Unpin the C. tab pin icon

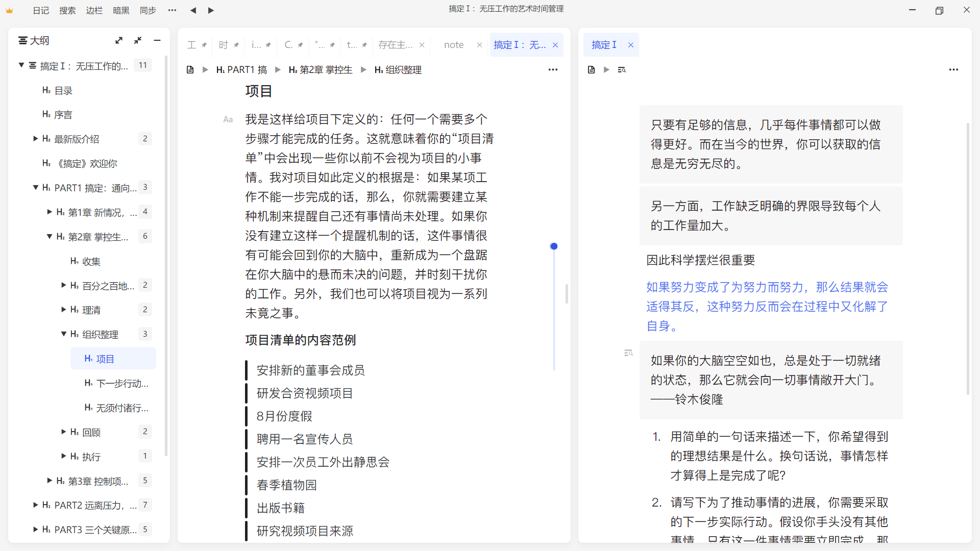pos(301,45)
